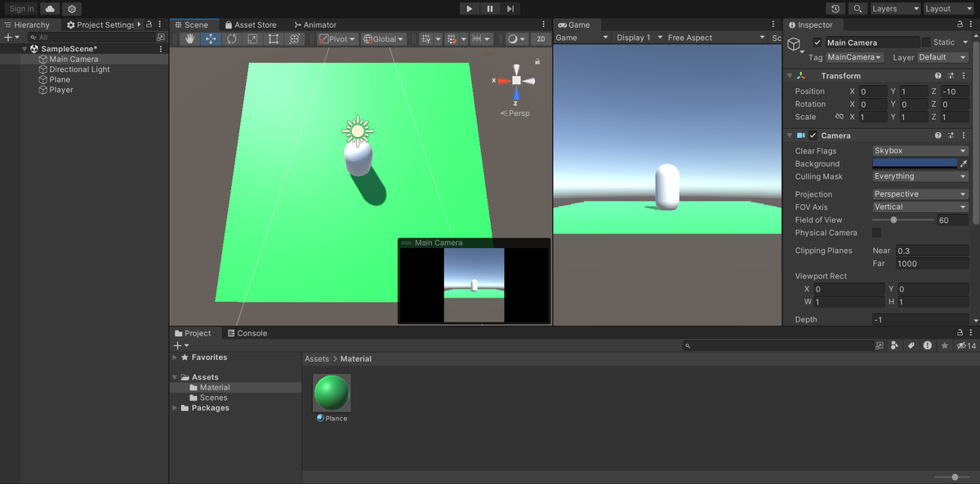Switch to the Animator tab
The image size is (980, 484).
coord(314,24)
